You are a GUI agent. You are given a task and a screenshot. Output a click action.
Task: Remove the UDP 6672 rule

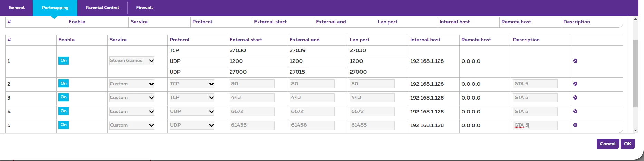pyautogui.click(x=575, y=112)
